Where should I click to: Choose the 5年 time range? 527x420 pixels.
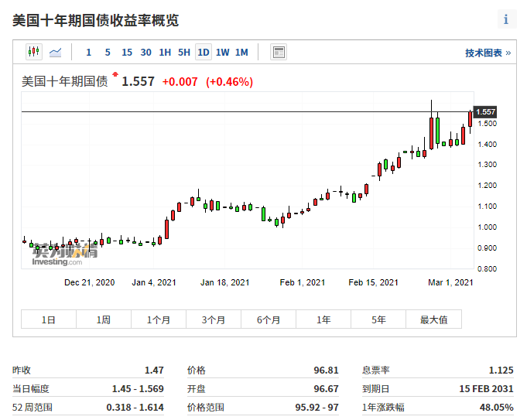pos(378,319)
